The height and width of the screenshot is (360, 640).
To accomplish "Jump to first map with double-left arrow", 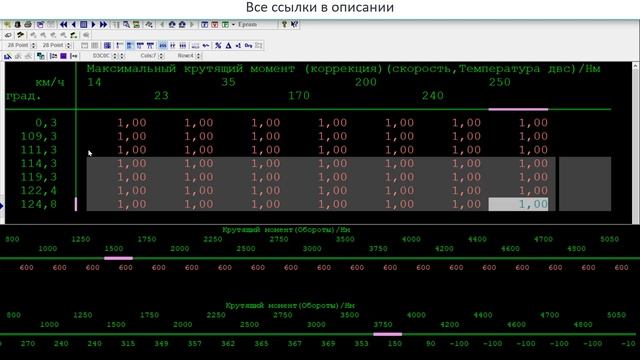I will 63,24.
